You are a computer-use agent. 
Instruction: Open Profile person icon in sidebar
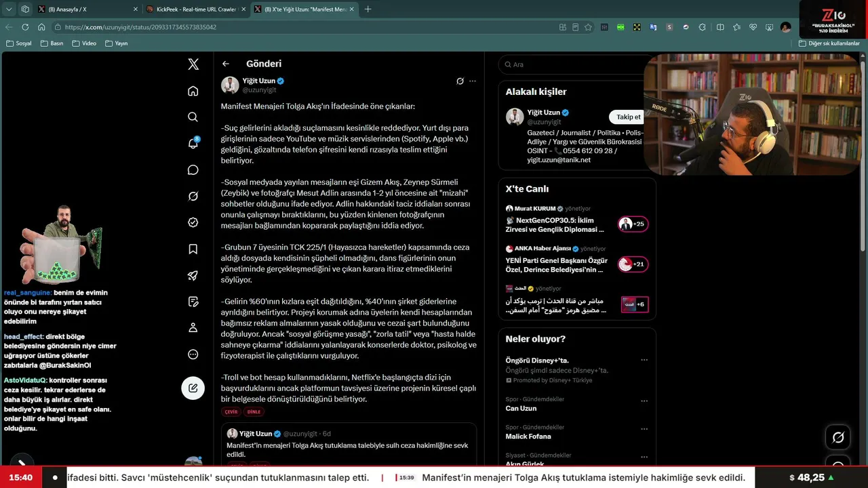[x=193, y=328]
